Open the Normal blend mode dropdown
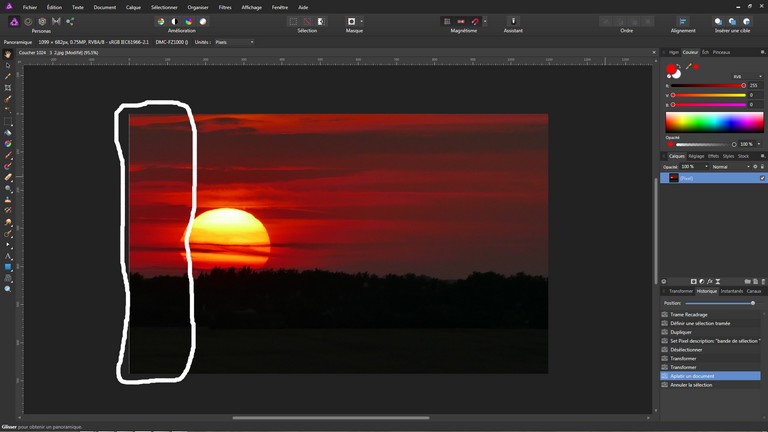 click(731, 167)
